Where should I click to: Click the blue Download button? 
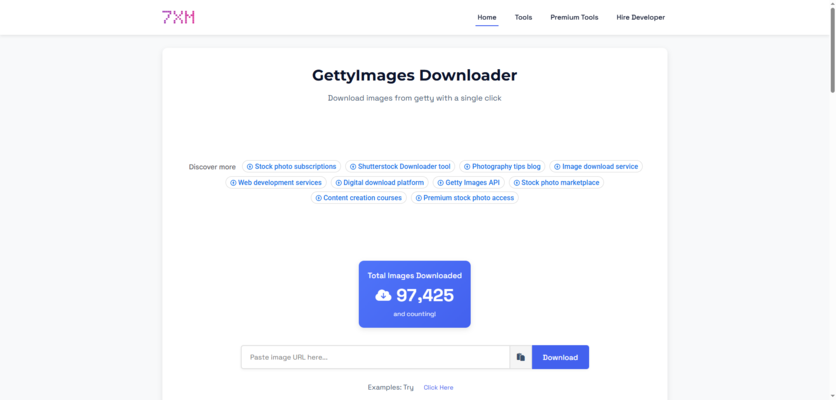tap(560, 357)
